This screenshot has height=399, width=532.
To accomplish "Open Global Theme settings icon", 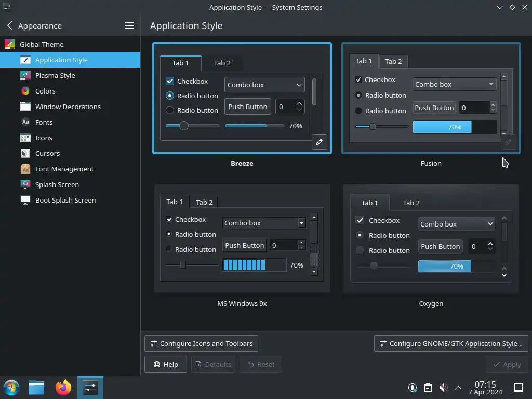I will pyautogui.click(x=9, y=44).
